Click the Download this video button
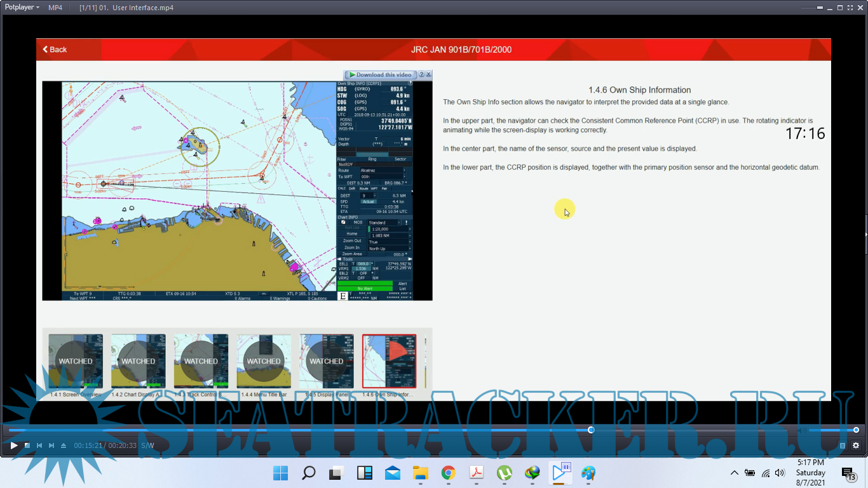Screen dimensions: 868x488 380,75
